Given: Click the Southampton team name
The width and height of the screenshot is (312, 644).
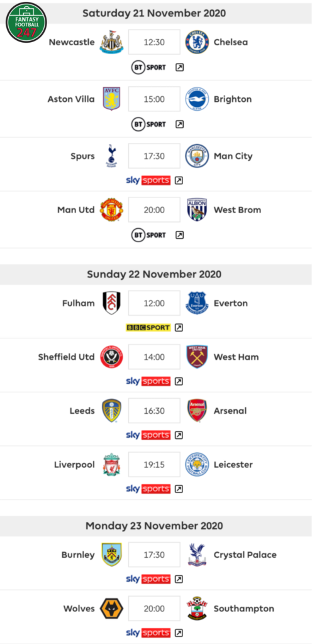Looking at the screenshot, I should pyautogui.click(x=244, y=609).
